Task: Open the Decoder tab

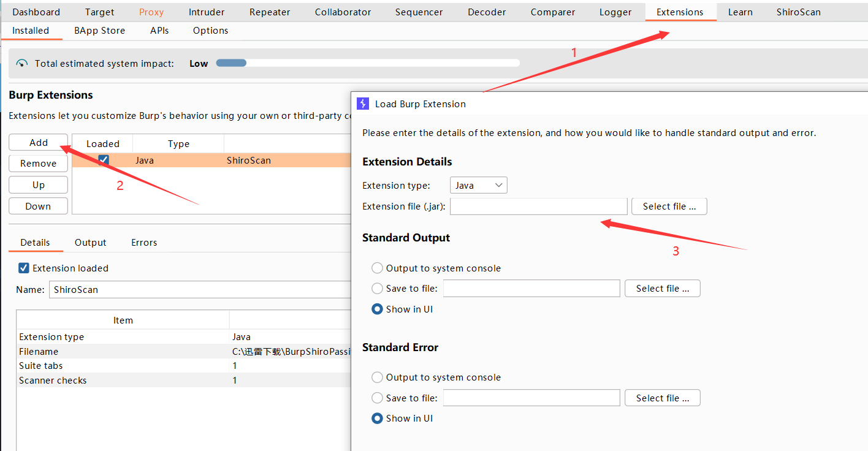Action: [x=487, y=12]
